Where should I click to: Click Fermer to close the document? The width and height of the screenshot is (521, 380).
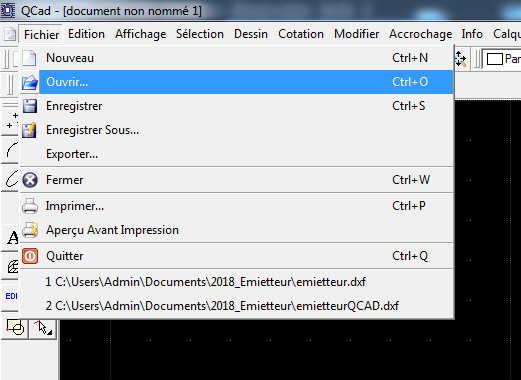237,180
